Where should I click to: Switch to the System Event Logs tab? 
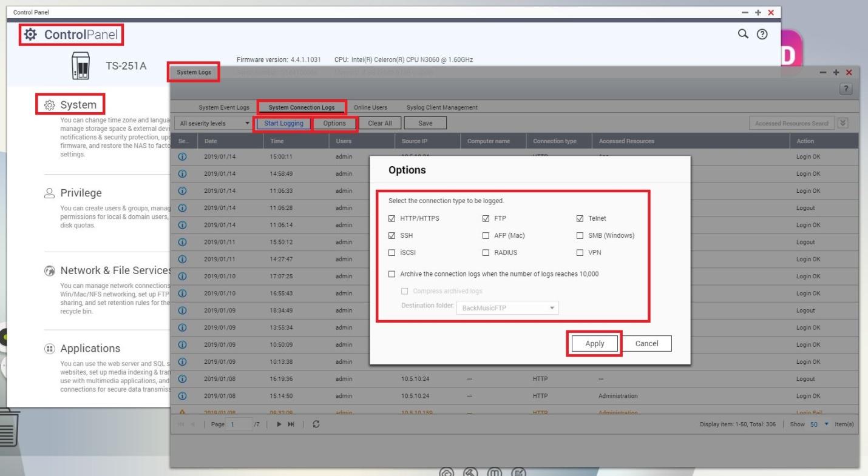(224, 107)
